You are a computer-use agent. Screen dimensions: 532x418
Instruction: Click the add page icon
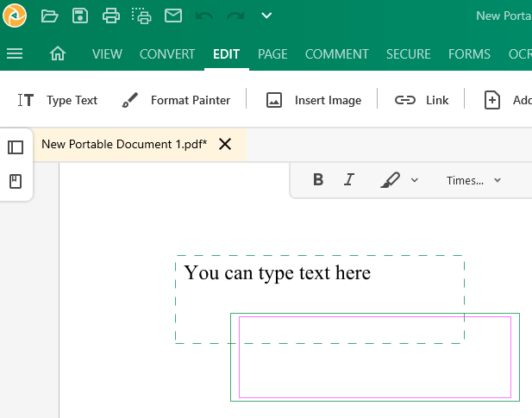(x=492, y=100)
